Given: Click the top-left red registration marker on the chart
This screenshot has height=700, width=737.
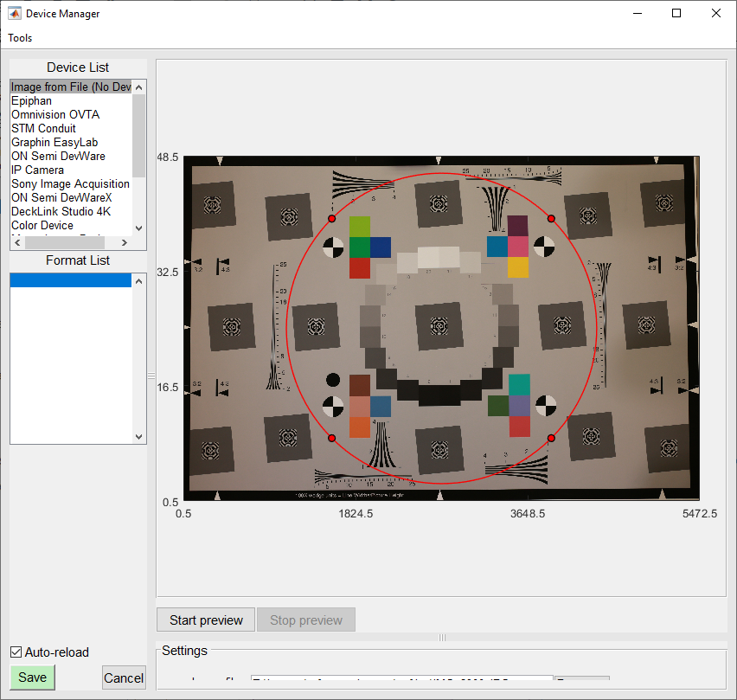Looking at the screenshot, I should 332,219.
